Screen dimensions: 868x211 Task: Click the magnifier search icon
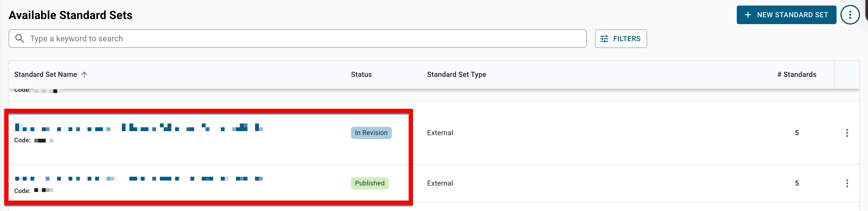tap(20, 38)
